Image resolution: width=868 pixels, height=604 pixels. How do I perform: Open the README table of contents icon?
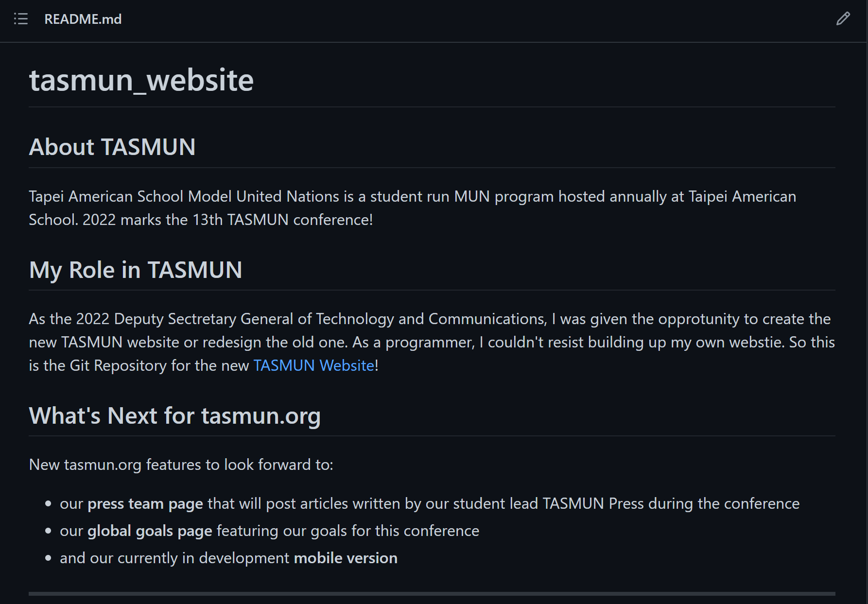tap(21, 19)
